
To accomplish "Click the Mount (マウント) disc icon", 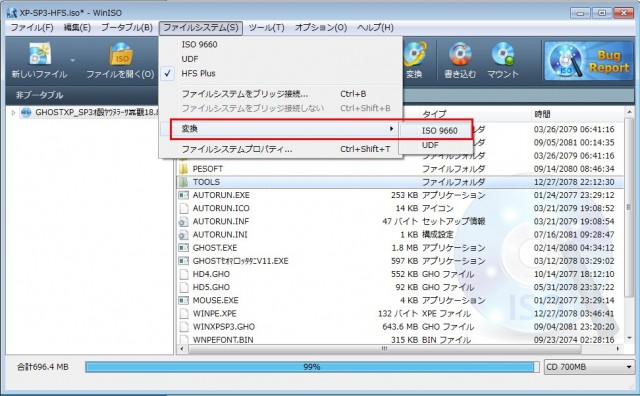I will click(x=503, y=54).
